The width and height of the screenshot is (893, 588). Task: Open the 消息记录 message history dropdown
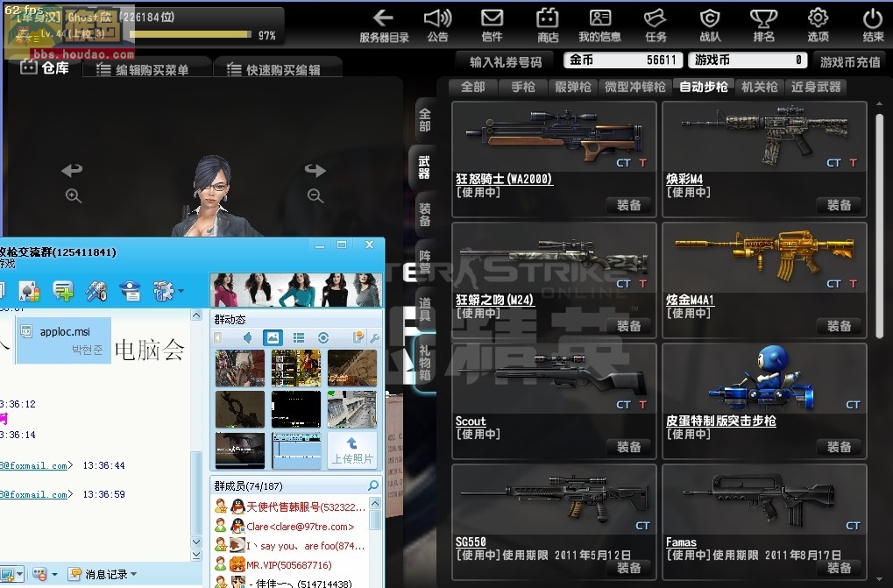tap(103, 574)
